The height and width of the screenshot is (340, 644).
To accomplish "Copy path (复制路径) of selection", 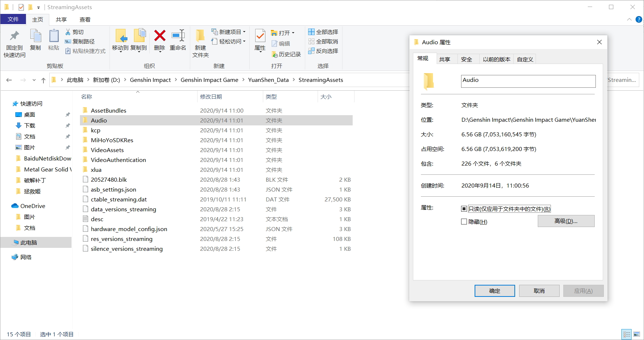I will click(80, 42).
